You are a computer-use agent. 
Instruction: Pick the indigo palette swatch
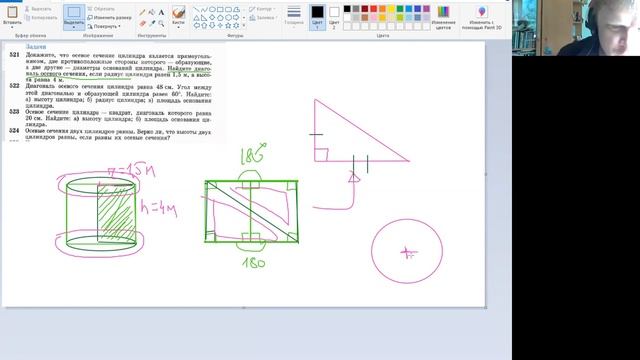pyautogui.click(x=418, y=9)
